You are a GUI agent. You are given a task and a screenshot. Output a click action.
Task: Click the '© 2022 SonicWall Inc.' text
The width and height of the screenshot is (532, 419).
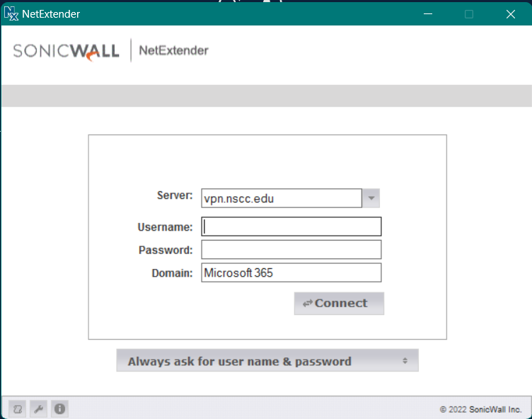480,410
